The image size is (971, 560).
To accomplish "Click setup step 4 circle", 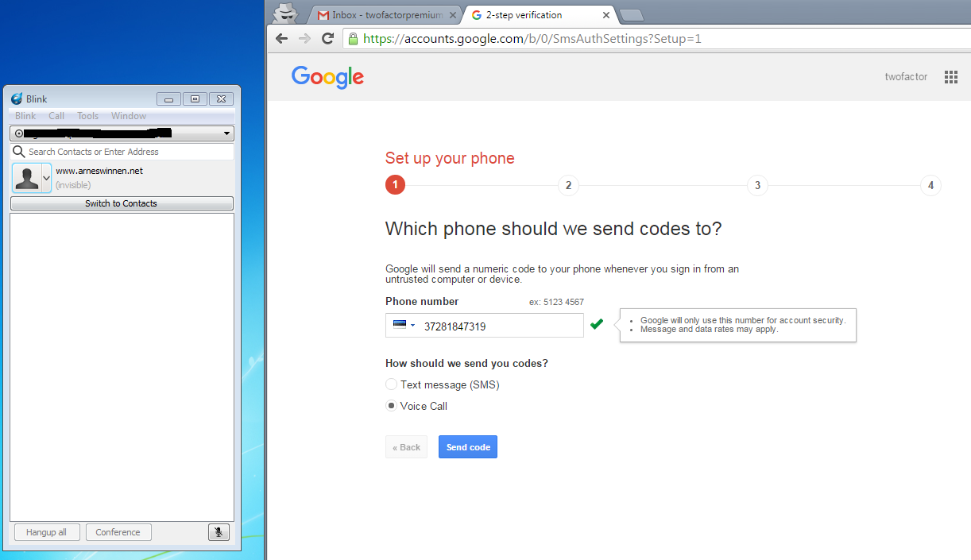I will 930,186.
